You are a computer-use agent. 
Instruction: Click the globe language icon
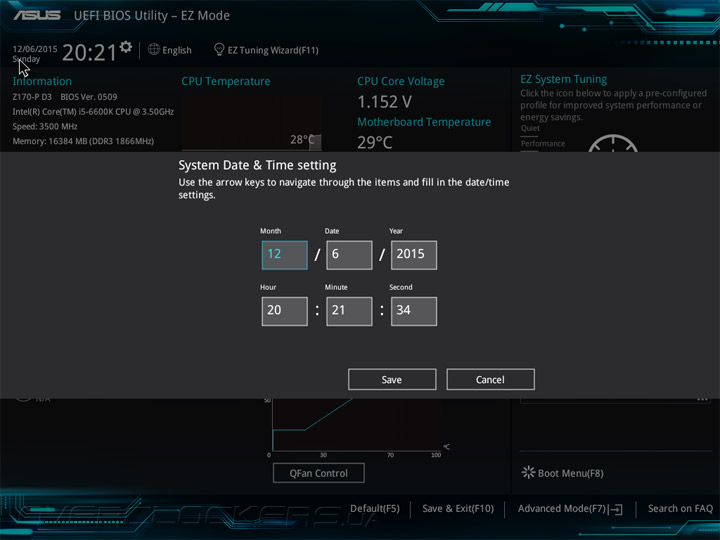pos(154,49)
